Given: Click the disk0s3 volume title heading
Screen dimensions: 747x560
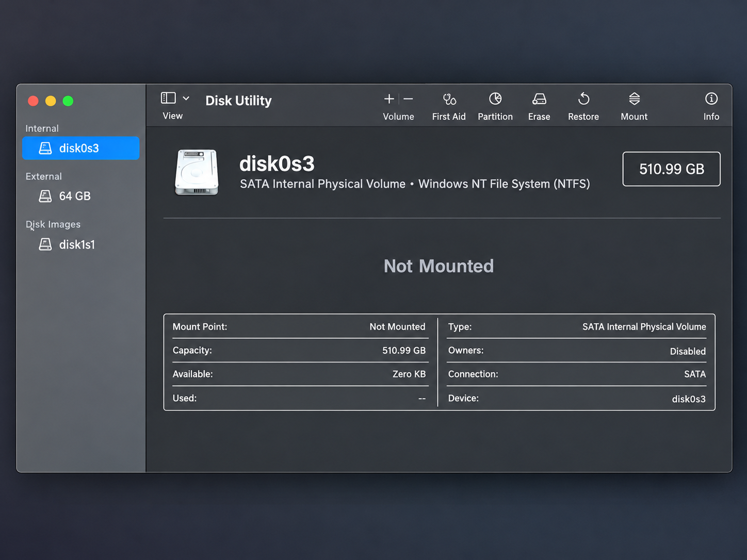Looking at the screenshot, I should tap(277, 164).
